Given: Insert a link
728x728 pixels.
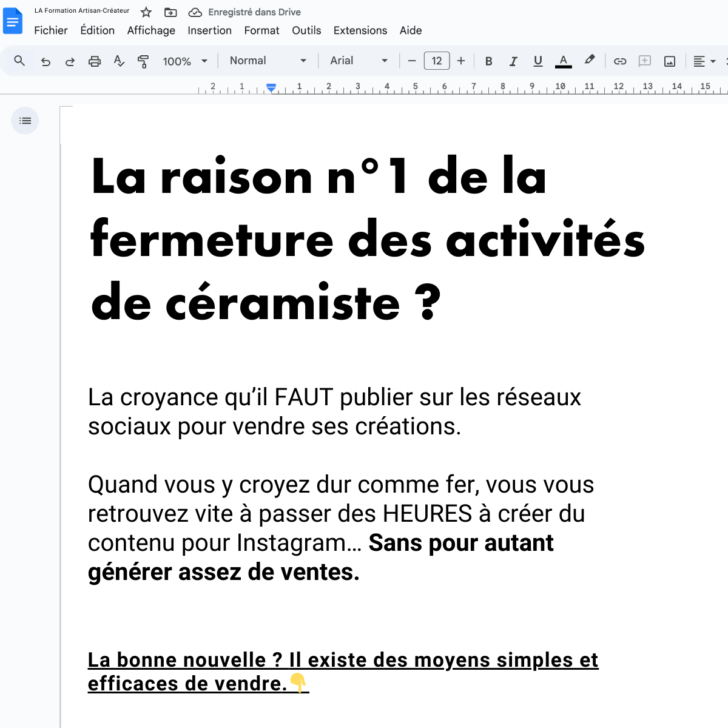Looking at the screenshot, I should click(x=620, y=61).
